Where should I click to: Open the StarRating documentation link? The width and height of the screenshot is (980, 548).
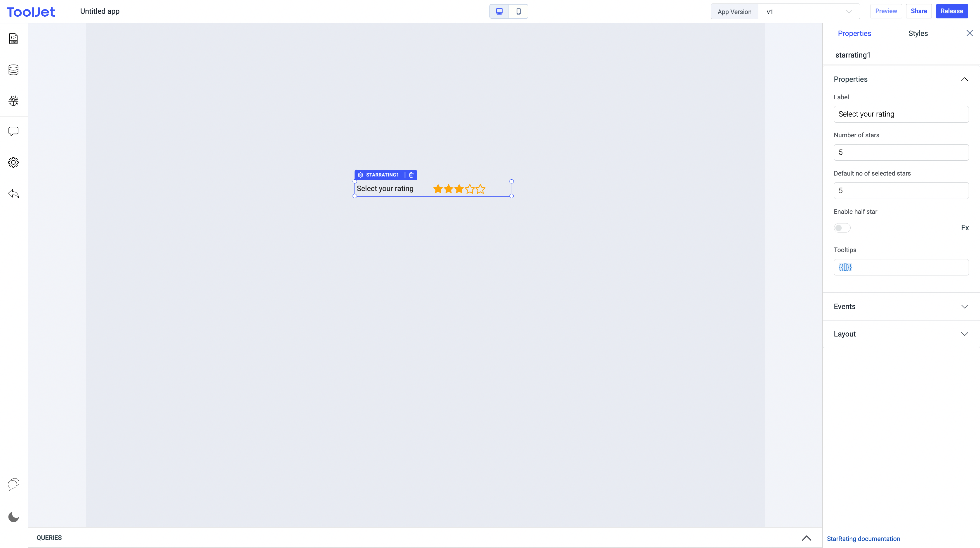(x=863, y=539)
